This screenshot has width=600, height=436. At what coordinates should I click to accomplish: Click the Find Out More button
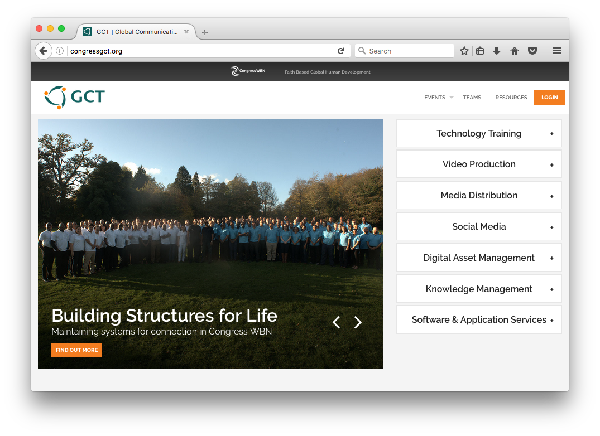(x=76, y=350)
